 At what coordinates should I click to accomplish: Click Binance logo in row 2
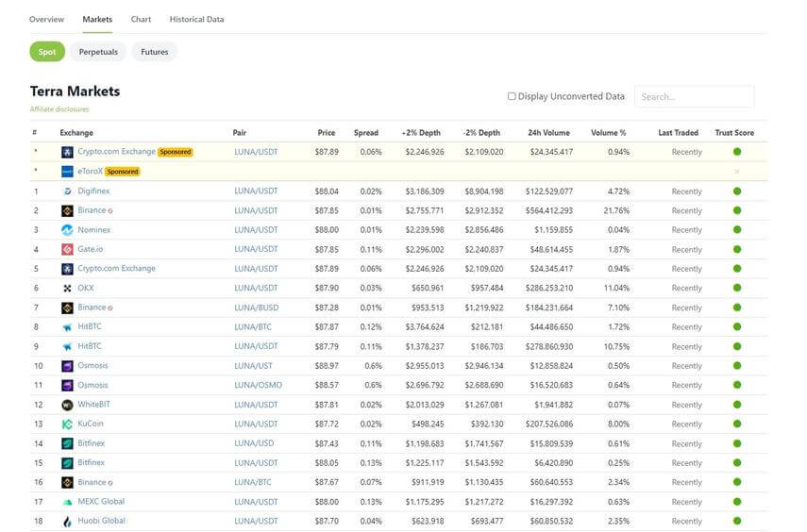[x=67, y=211]
